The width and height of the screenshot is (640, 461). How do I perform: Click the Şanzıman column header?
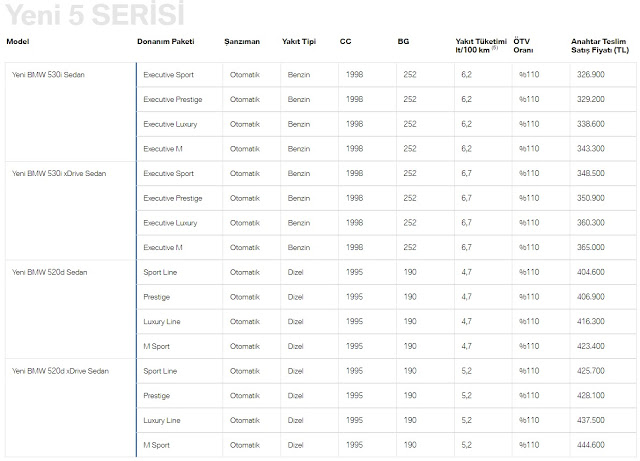244,44
